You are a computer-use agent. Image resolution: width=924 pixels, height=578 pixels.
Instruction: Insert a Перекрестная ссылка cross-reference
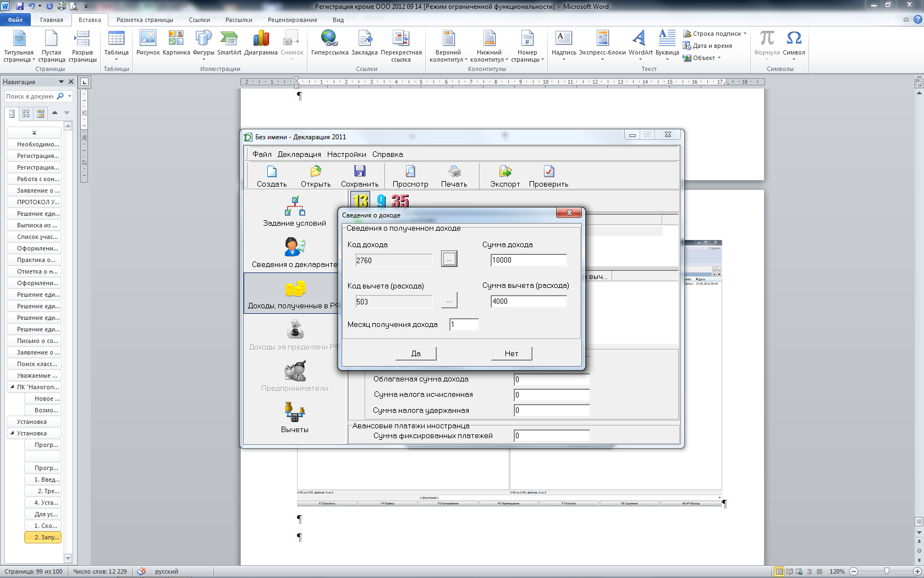click(401, 46)
